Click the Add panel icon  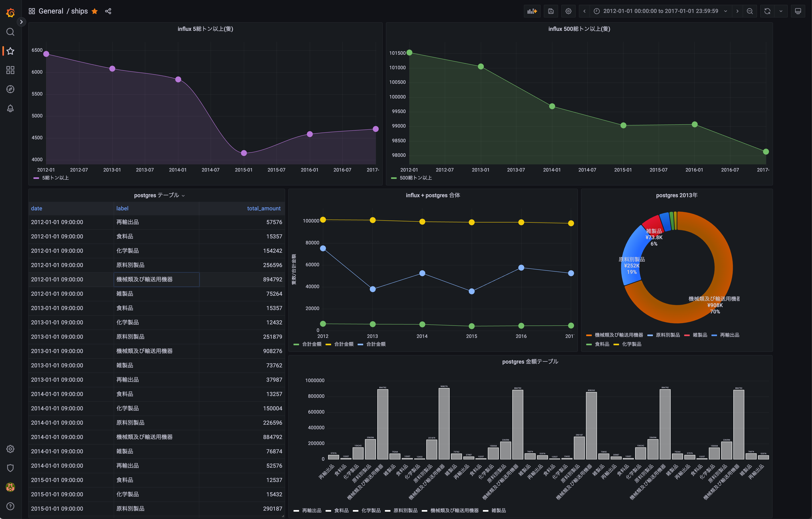(532, 11)
